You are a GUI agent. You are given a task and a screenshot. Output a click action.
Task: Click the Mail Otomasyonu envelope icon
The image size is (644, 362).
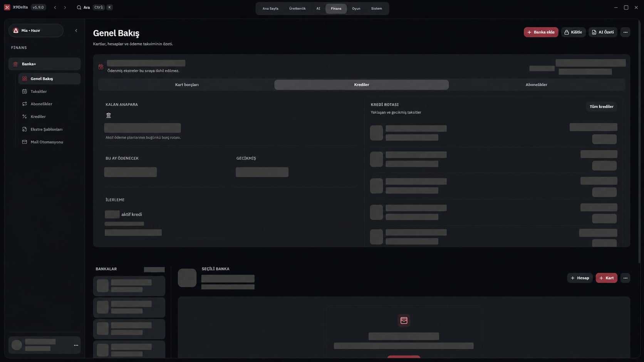pyautogui.click(x=25, y=142)
